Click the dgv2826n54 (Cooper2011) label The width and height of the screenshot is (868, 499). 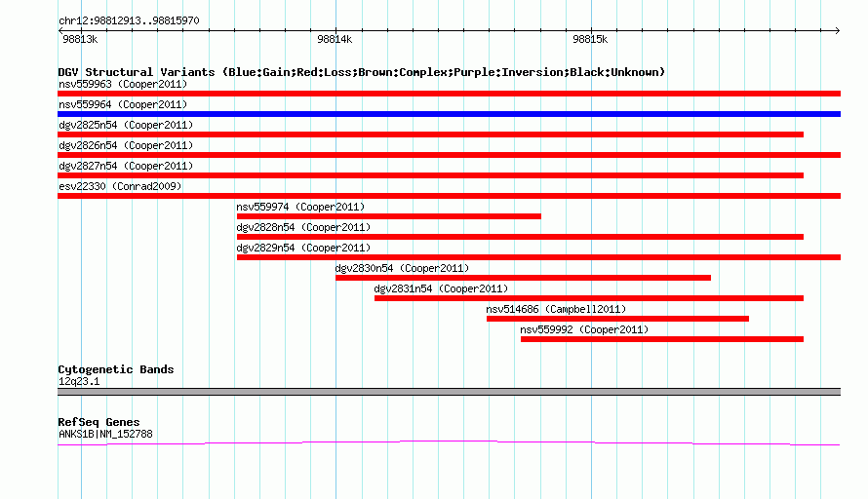click(126, 145)
